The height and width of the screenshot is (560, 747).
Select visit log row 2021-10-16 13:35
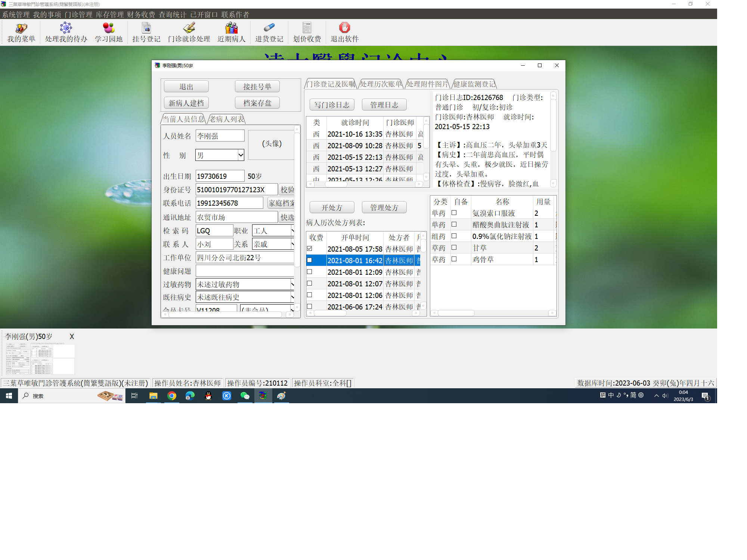pos(365,134)
